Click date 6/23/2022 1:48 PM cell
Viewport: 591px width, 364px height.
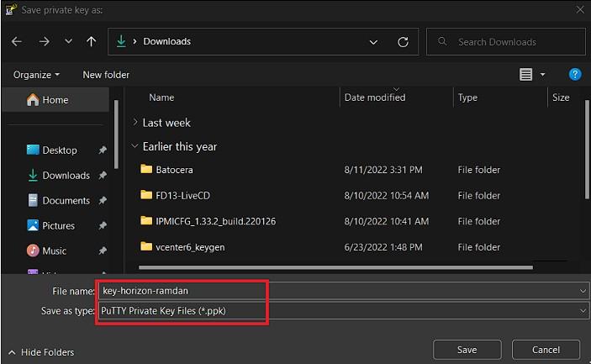tap(383, 247)
